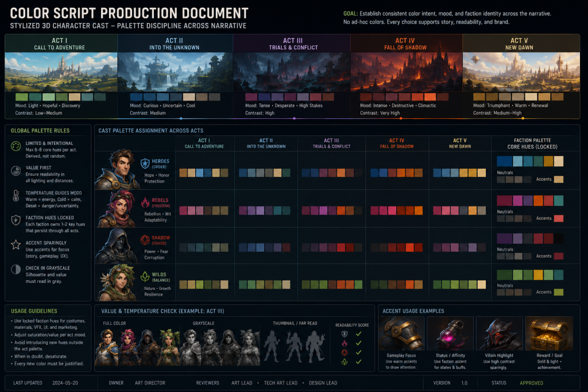Click the Act I sunny castle landscape thumbnail

[x=61, y=72]
